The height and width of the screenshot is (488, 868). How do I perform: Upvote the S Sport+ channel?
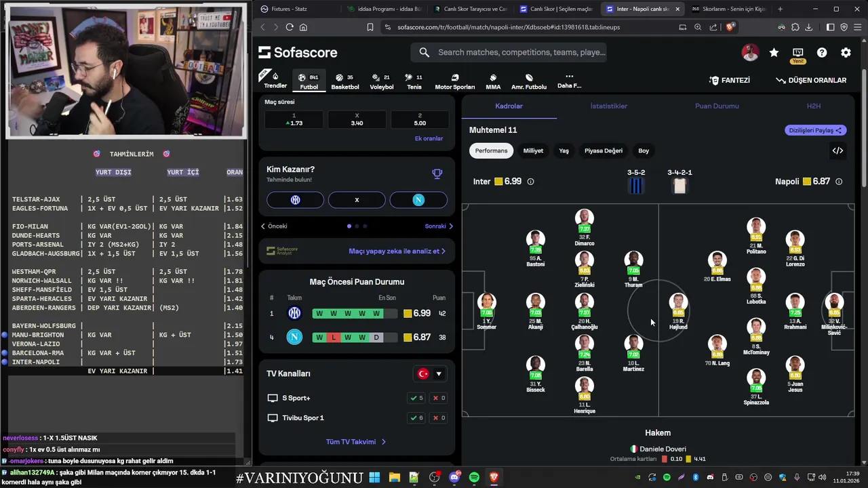416,398
